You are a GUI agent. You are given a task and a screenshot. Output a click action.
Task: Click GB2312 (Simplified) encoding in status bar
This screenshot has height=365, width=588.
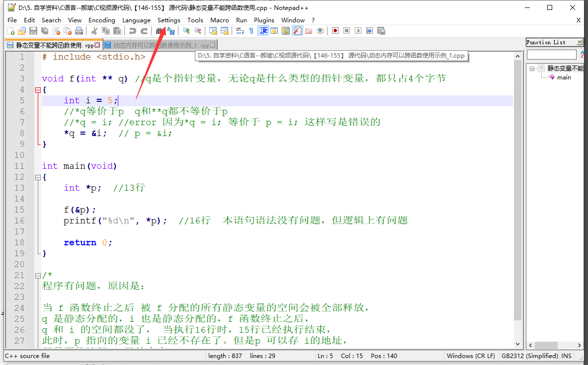coord(529,356)
